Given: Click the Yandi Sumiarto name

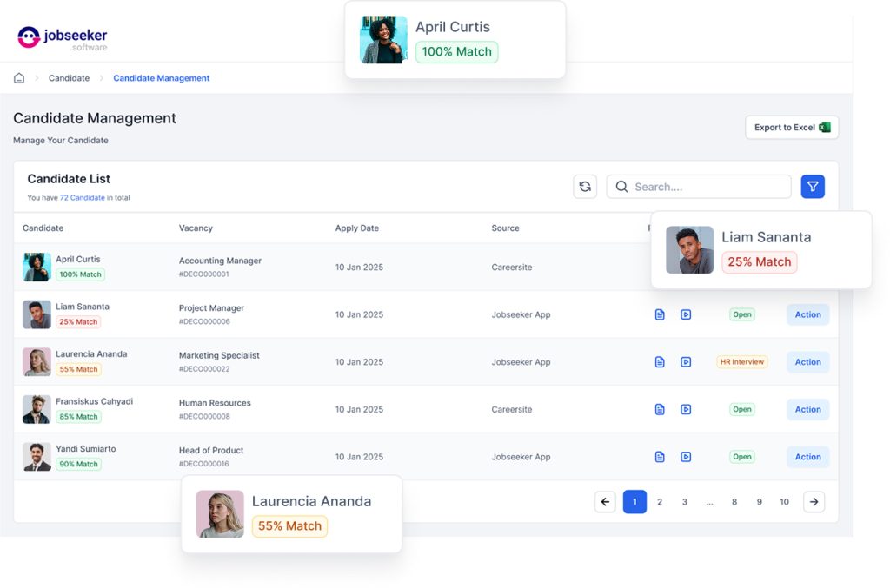Looking at the screenshot, I should point(86,449).
